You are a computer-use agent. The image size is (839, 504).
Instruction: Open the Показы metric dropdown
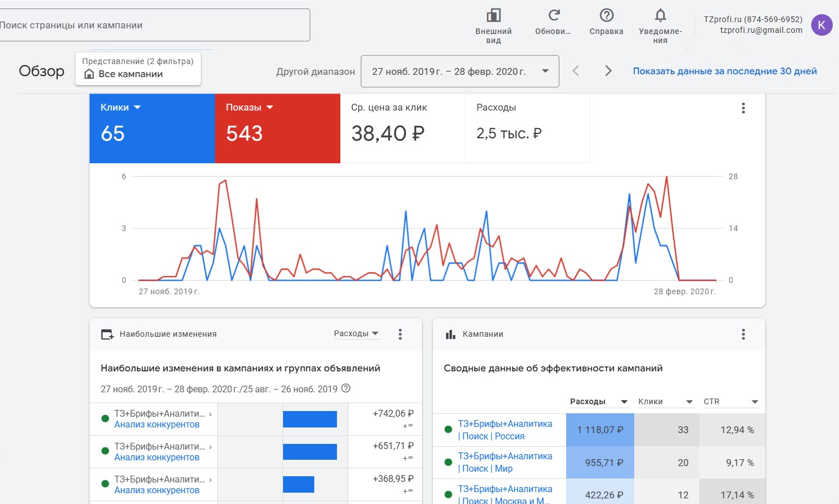coord(249,107)
